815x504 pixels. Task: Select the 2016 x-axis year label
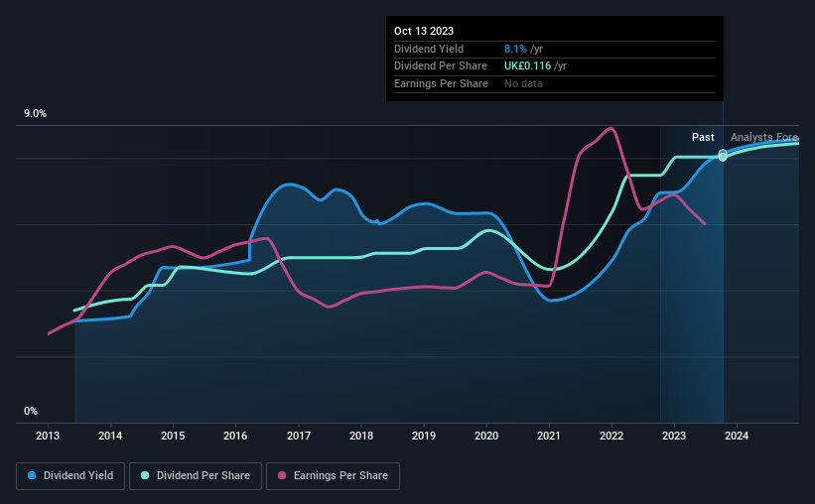click(x=235, y=436)
